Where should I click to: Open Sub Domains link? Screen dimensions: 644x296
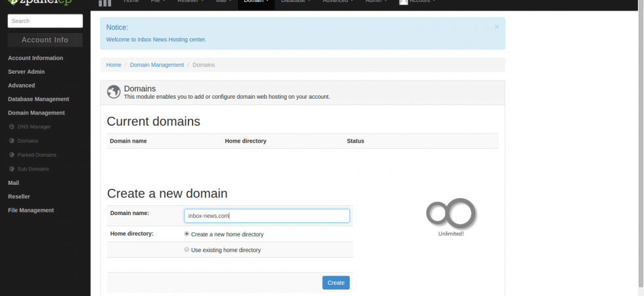click(x=34, y=169)
